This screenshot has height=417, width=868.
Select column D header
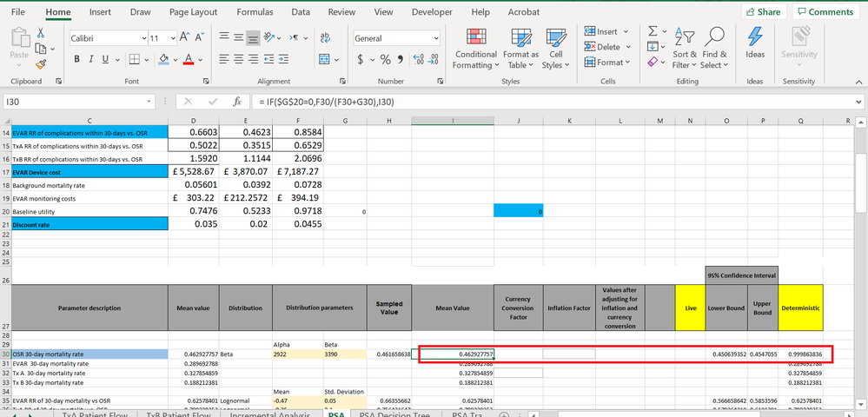[x=193, y=120]
